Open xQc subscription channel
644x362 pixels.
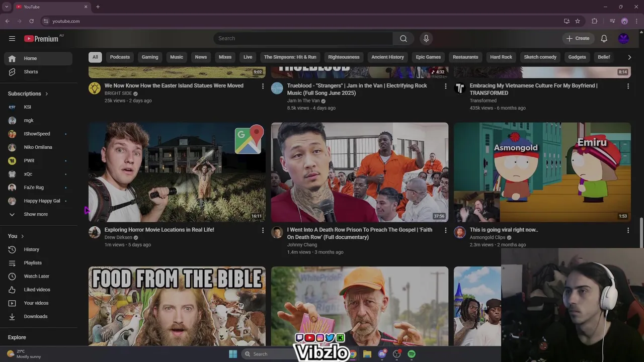point(38,174)
